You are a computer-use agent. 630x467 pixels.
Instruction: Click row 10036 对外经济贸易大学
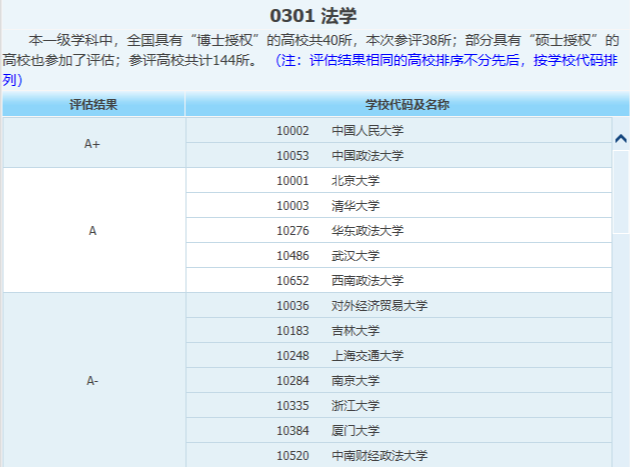tap(399, 305)
